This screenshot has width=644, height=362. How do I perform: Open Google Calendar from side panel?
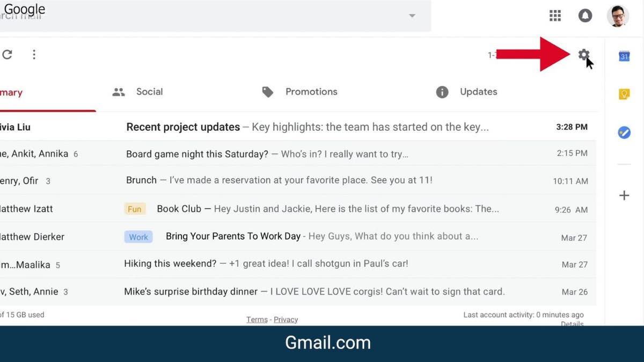point(624,56)
